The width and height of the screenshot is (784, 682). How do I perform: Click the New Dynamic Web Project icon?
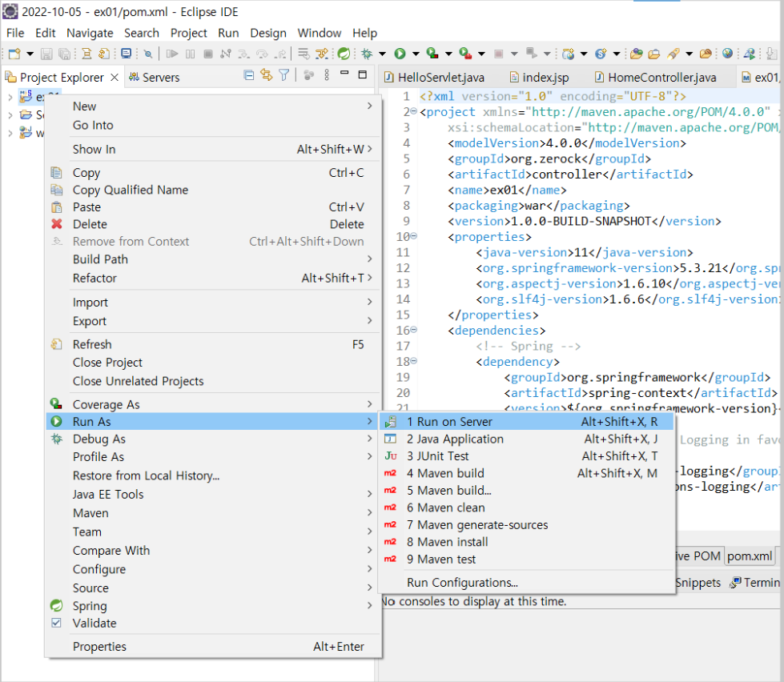tap(569, 54)
